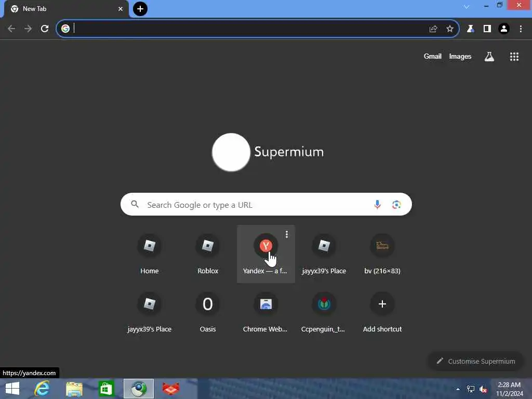
Task: Go back using the back arrow
Action: (11, 29)
